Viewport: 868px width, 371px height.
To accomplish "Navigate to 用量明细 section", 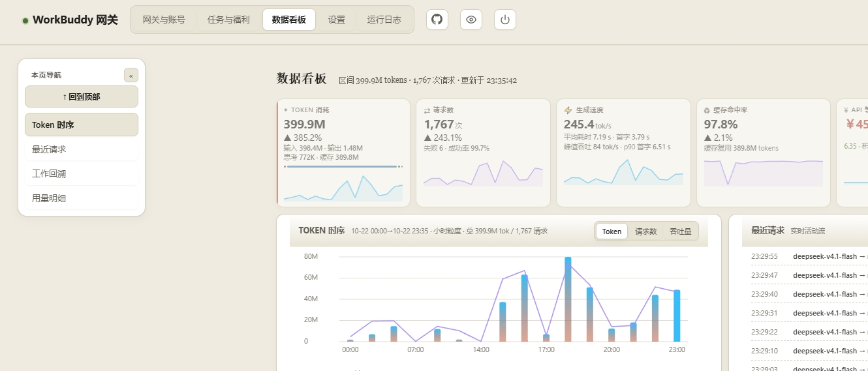I will click(x=82, y=198).
